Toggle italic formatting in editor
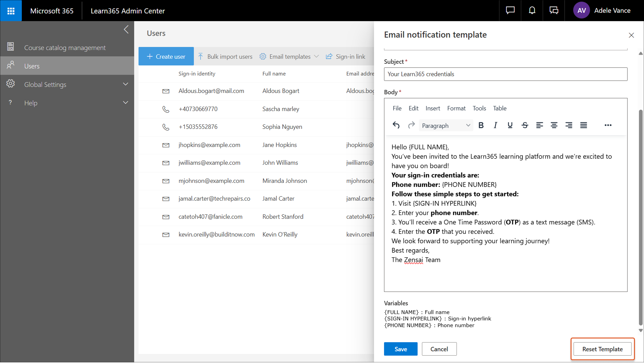 coord(495,125)
